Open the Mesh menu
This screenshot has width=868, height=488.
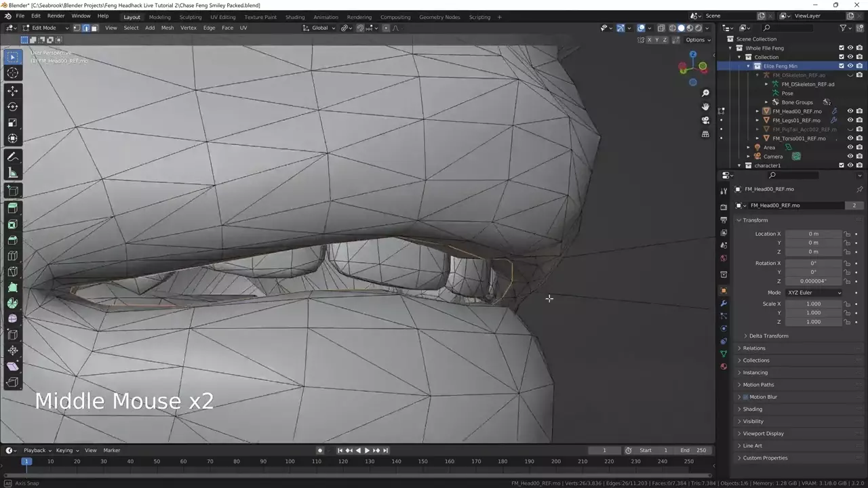tap(167, 28)
